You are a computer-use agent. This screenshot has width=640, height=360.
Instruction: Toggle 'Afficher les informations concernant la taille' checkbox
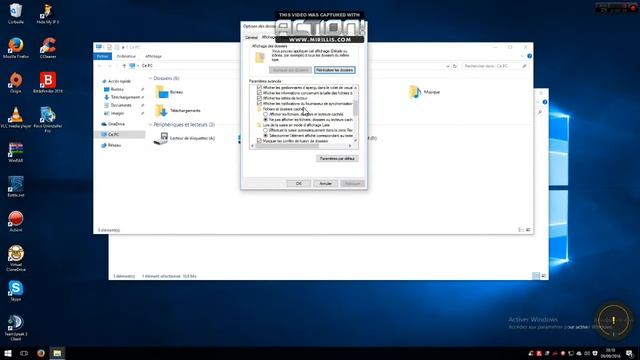[x=259, y=93]
